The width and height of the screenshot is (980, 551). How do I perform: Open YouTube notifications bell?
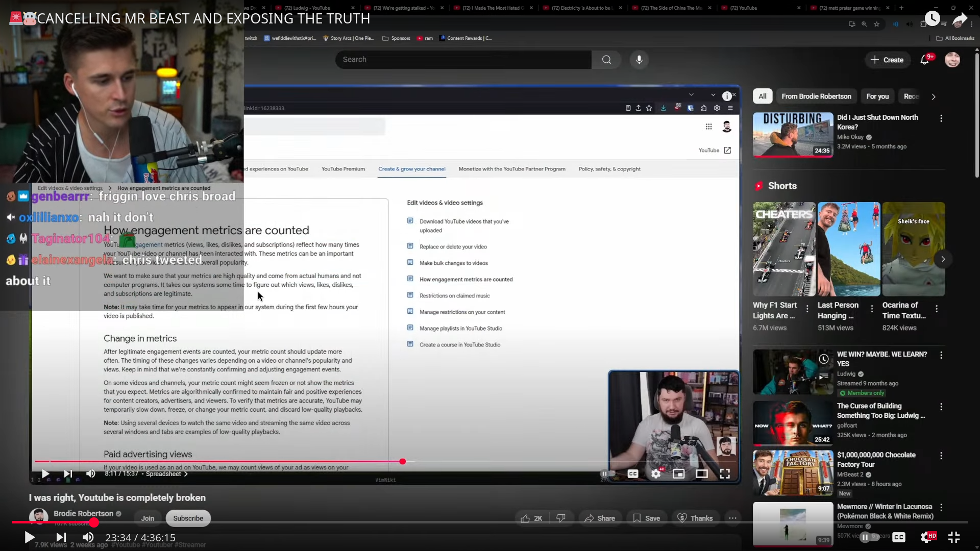coord(924,60)
